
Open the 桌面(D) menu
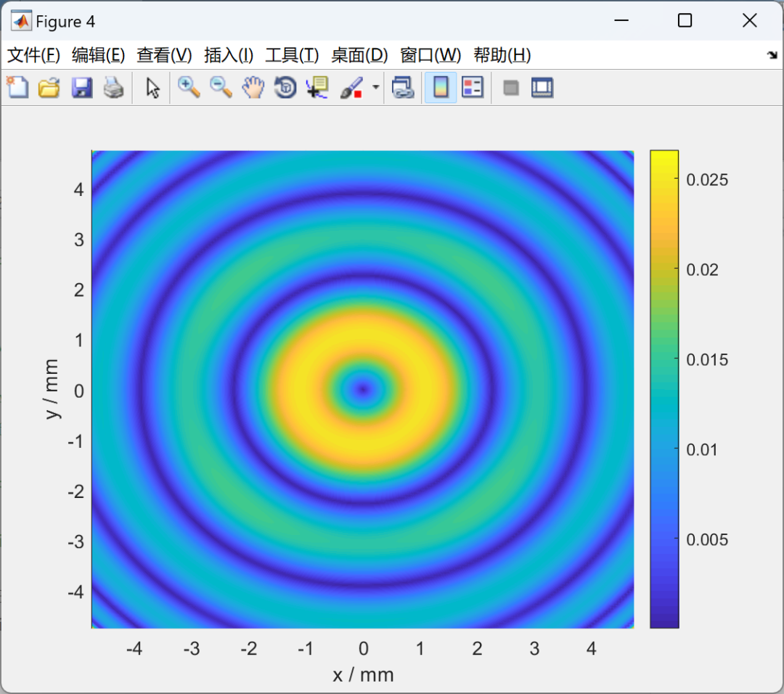(x=359, y=55)
